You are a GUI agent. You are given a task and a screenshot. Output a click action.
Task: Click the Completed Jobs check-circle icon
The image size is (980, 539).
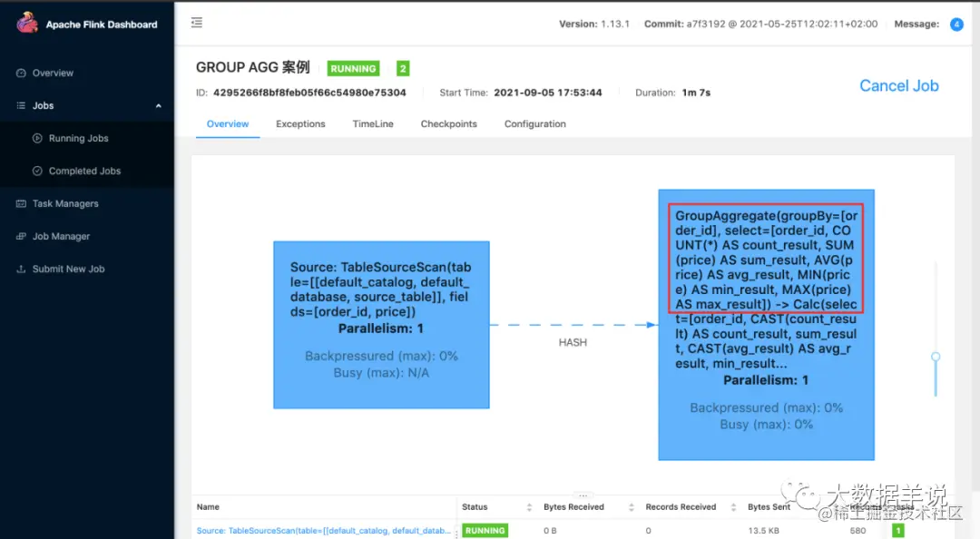coord(37,171)
